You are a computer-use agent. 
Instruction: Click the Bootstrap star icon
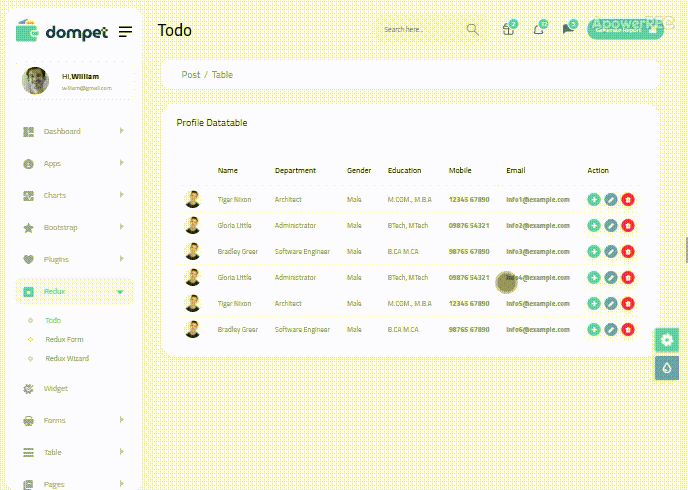[29, 228]
